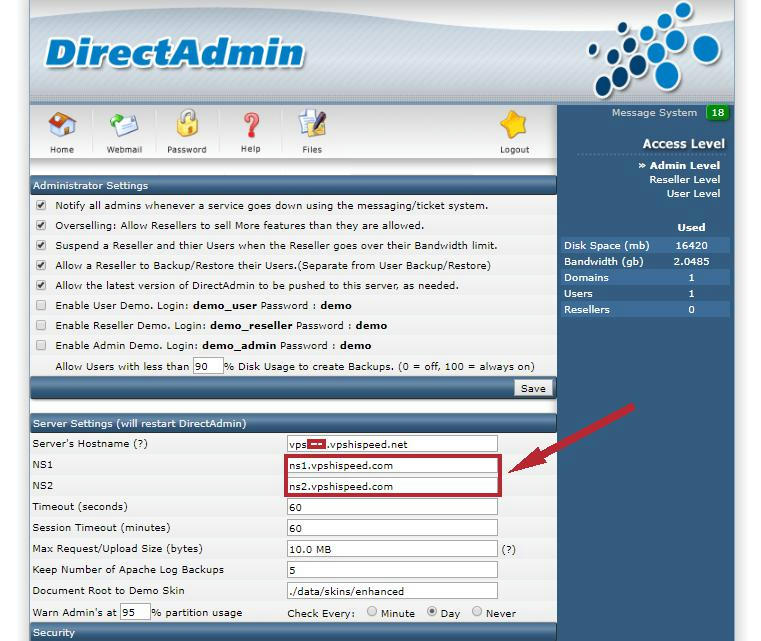Screen dimensions: 761x641
Task: Open the Files notepad icon
Action: 312,124
